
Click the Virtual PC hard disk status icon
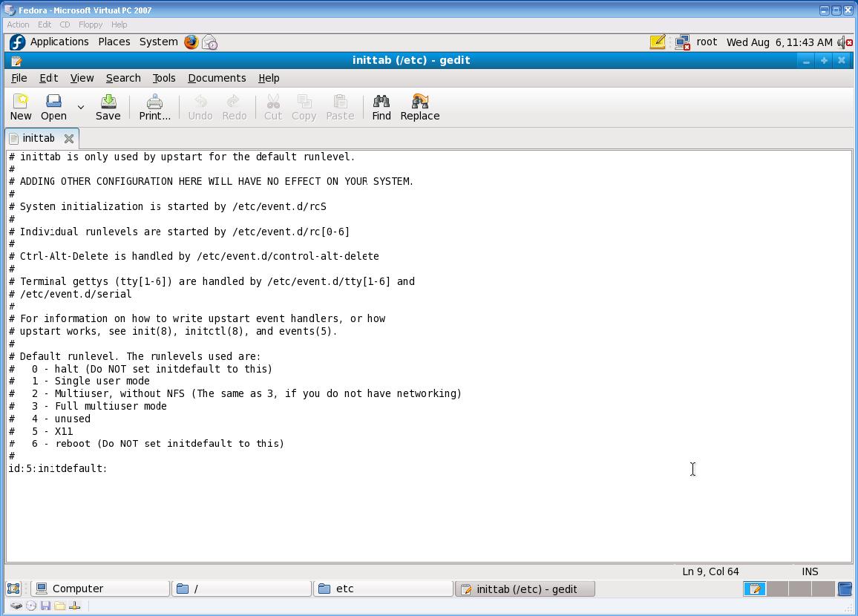(16, 606)
